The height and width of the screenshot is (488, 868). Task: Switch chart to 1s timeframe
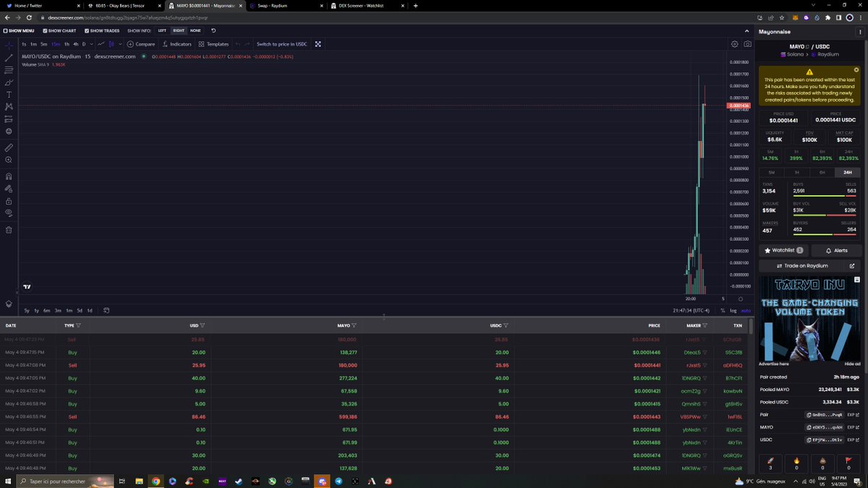(24, 44)
